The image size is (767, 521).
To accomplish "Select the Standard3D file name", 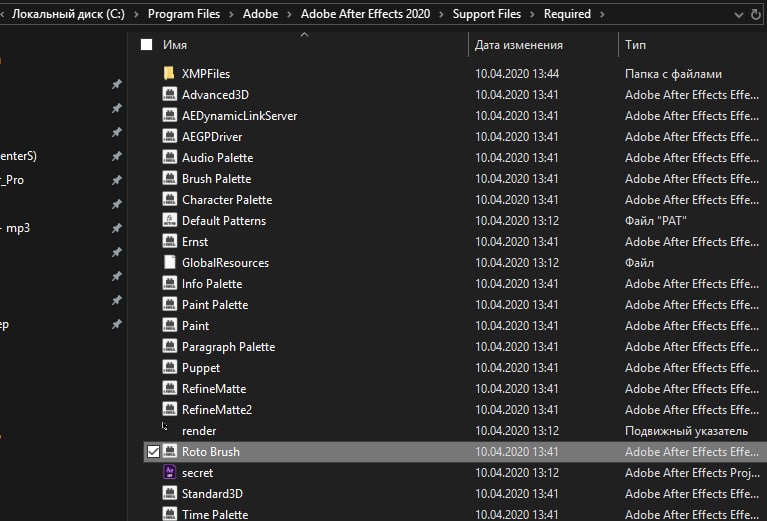I will coord(212,494).
